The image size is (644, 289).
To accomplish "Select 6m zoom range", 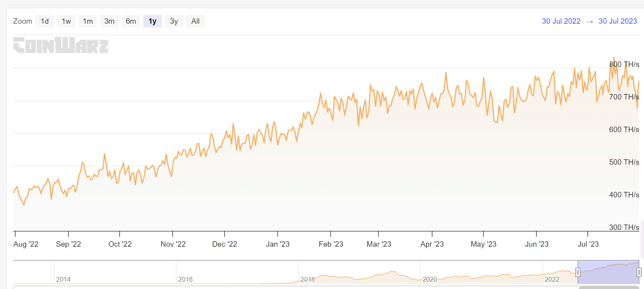I will coord(131,21).
